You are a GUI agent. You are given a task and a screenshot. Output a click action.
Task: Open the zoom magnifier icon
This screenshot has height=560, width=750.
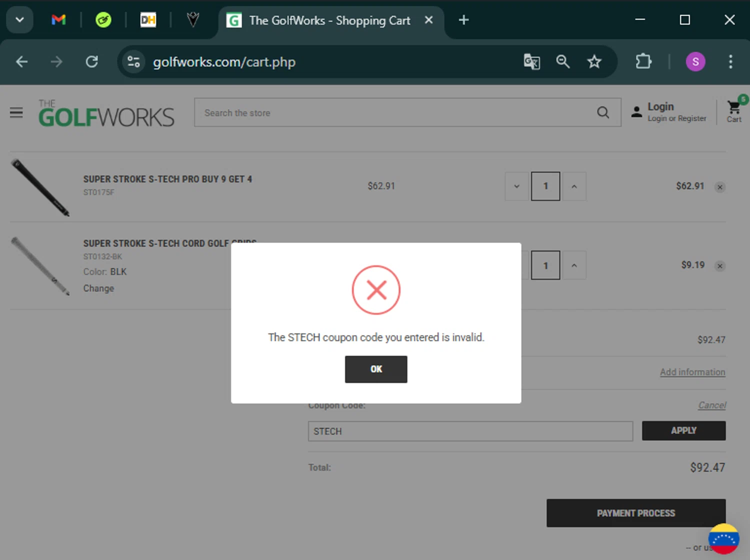click(x=563, y=62)
